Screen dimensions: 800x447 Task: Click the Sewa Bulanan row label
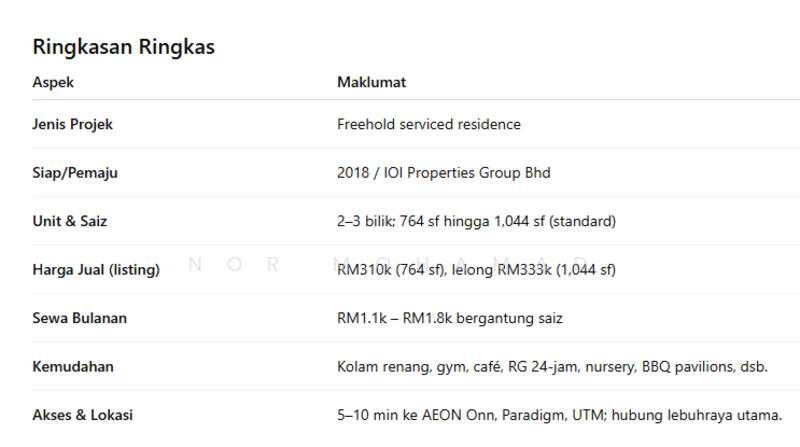coord(80,318)
